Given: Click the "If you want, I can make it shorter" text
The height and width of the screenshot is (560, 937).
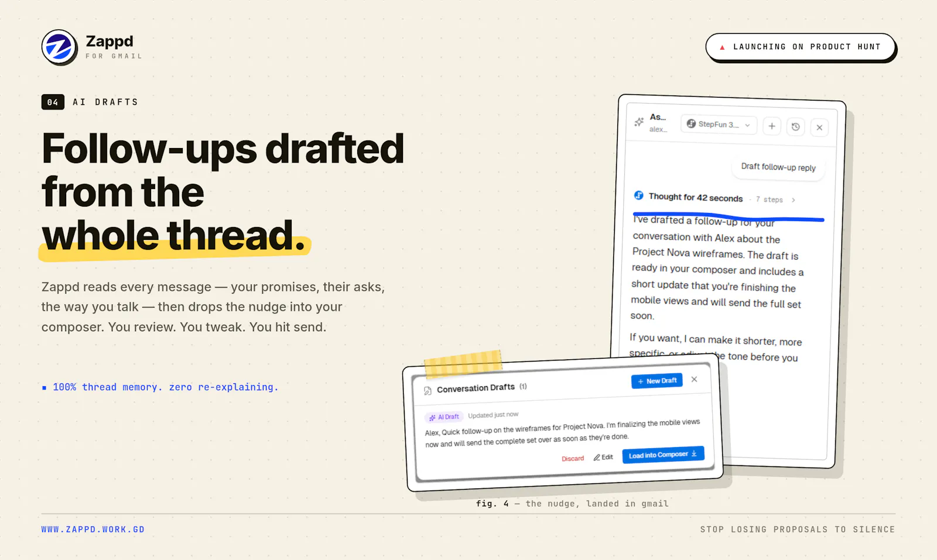Looking at the screenshot, I should [x=714, y=346].
